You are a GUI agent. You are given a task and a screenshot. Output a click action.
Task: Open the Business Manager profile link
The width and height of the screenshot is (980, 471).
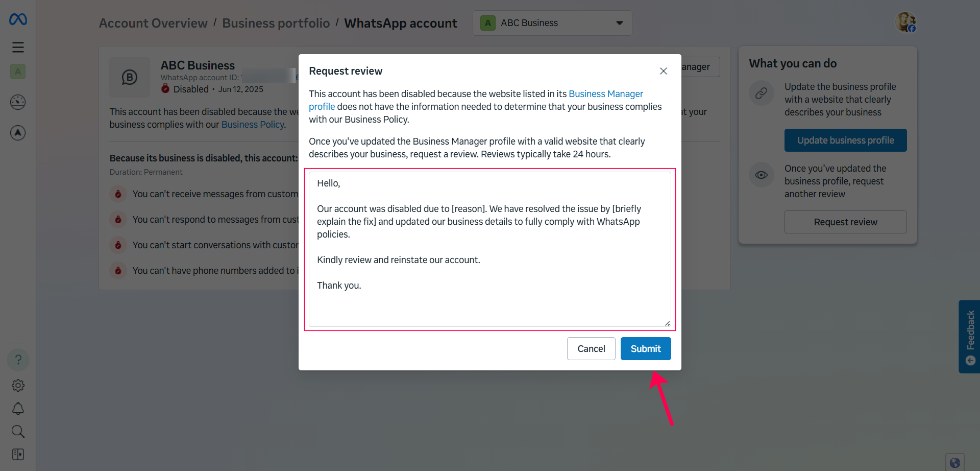point(605,93)
